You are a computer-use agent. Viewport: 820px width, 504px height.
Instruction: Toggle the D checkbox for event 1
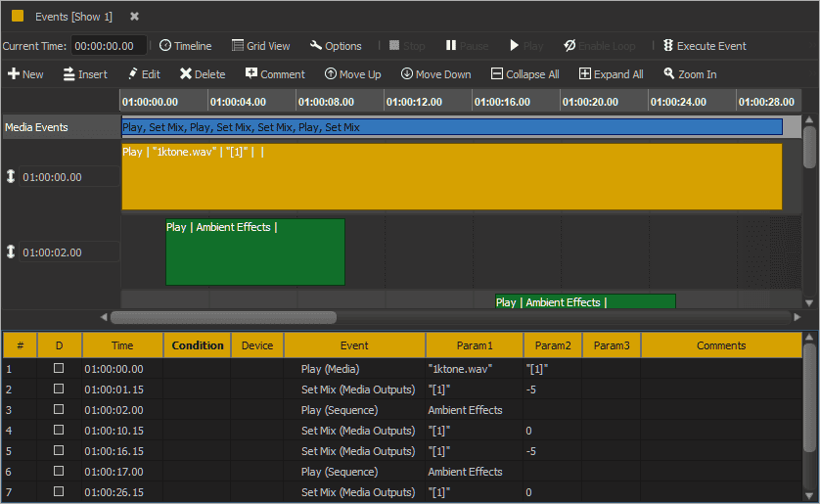(x=59, y=369)
